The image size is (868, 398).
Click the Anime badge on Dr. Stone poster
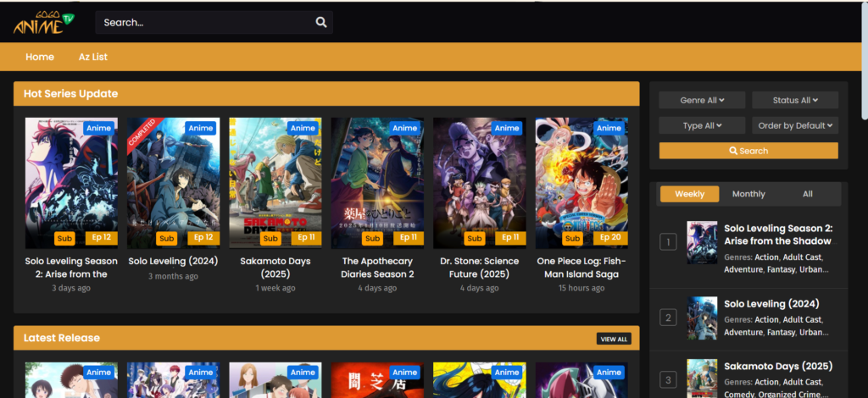(x=507, y=128)
